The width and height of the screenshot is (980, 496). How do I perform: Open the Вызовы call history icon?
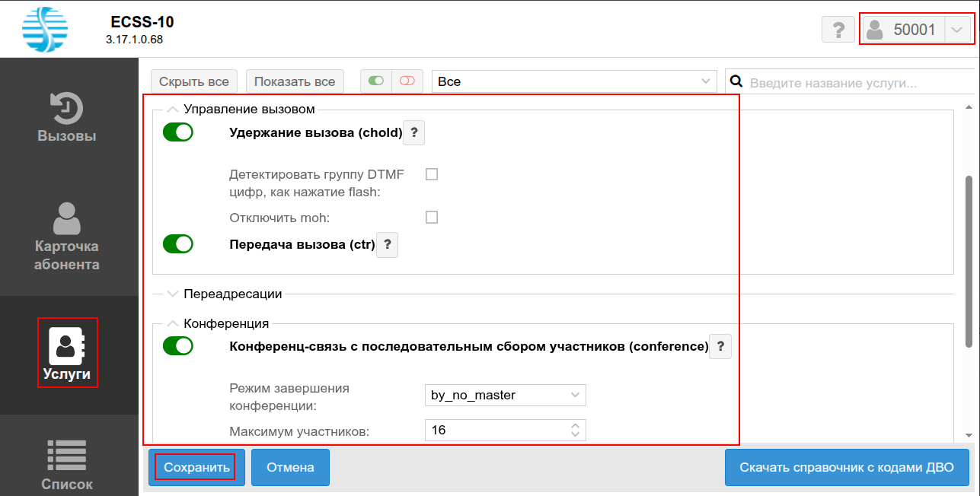point(67,109)
